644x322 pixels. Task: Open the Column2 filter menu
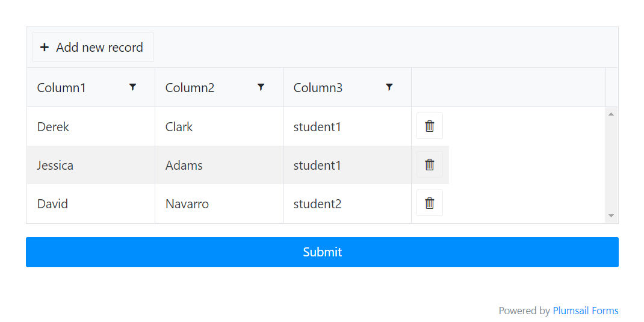pos(261,87)
